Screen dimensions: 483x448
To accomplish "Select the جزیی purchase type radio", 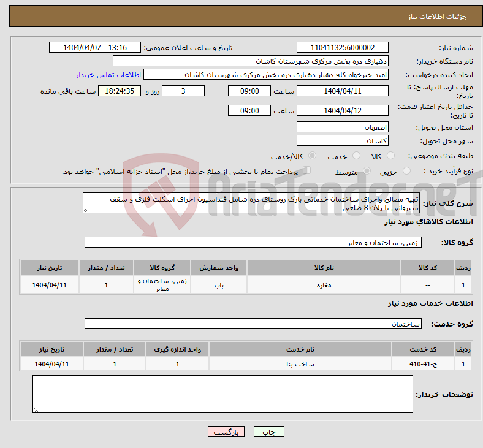I will pos(406,170).
